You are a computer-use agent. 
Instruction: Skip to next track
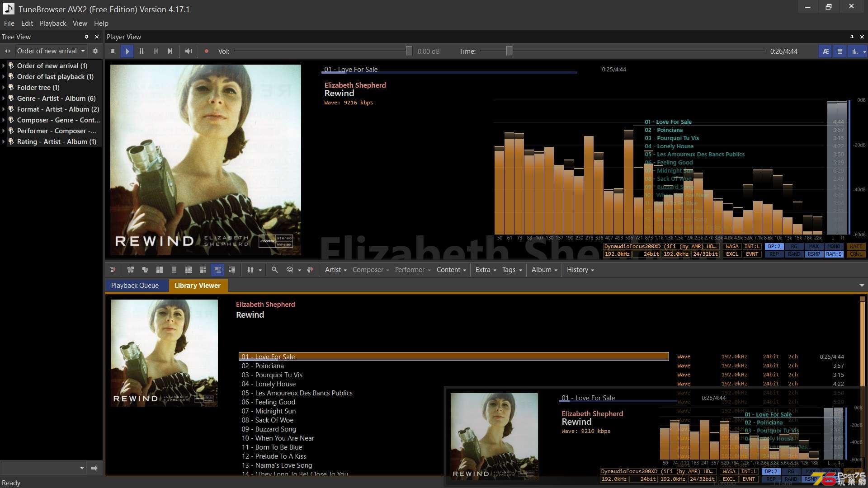click(x=170, y=52)
